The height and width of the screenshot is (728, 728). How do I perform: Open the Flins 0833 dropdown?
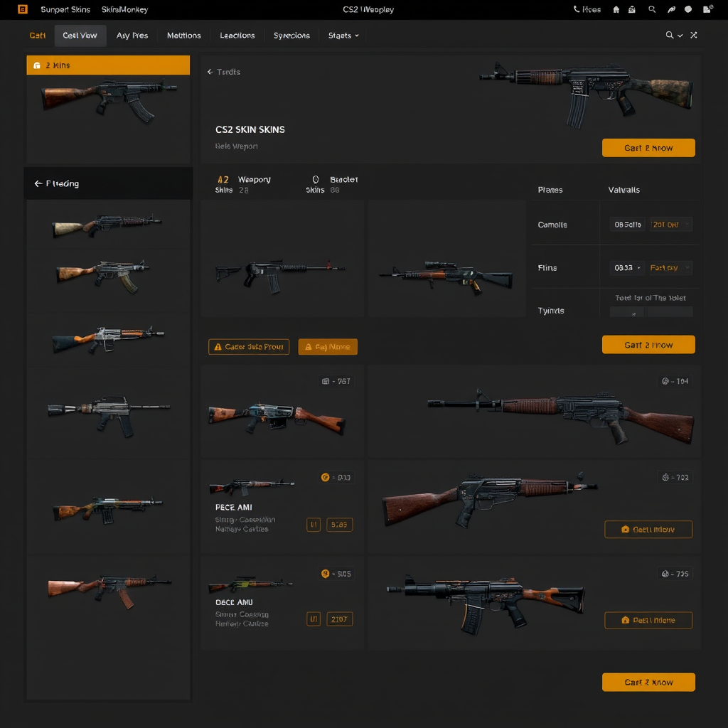coord(627,268)
